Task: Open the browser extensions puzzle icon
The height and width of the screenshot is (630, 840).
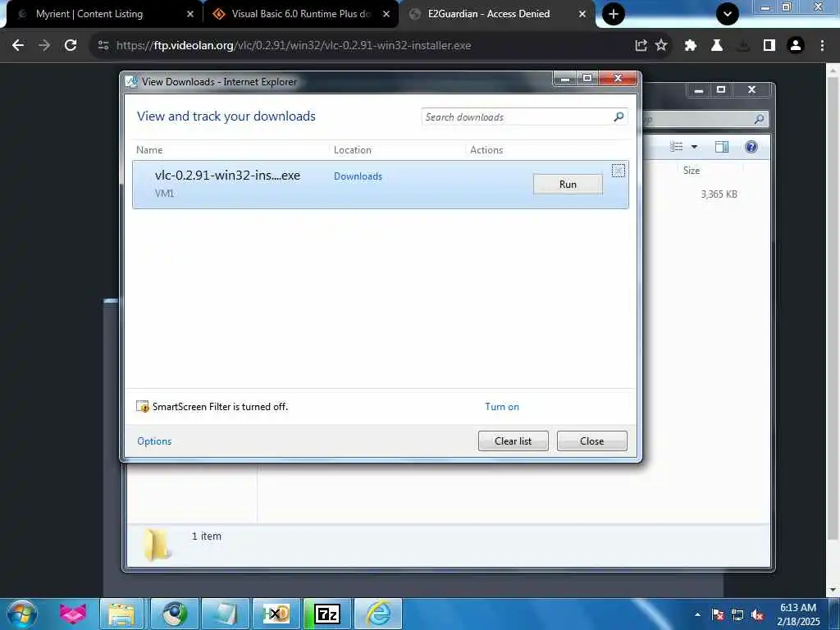Action: pos(691,46)
